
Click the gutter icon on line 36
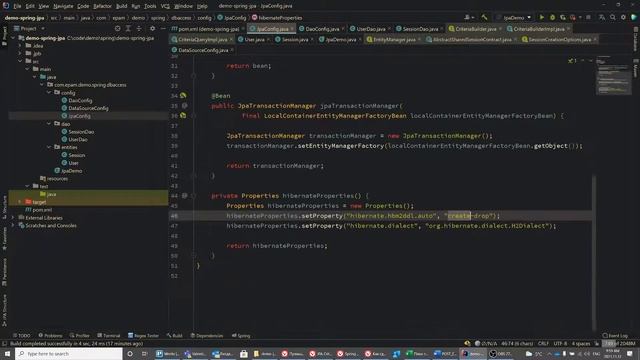click(x=183, y=116)
